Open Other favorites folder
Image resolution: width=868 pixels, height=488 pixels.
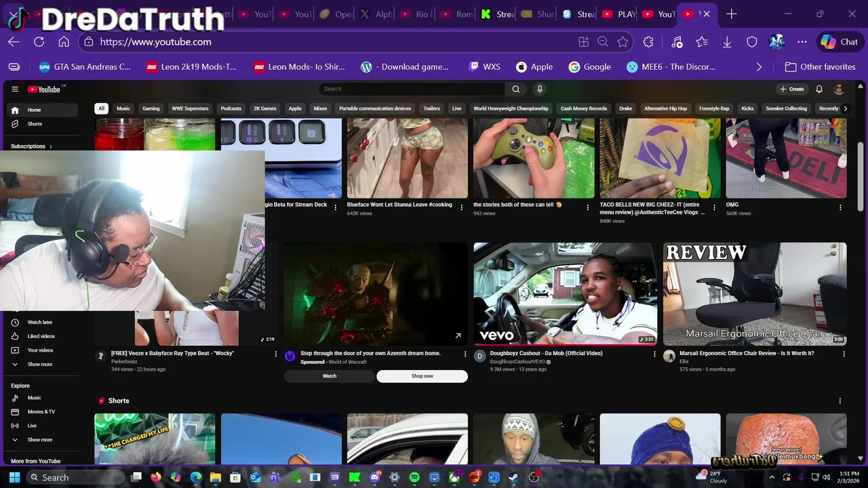point(820,67)
